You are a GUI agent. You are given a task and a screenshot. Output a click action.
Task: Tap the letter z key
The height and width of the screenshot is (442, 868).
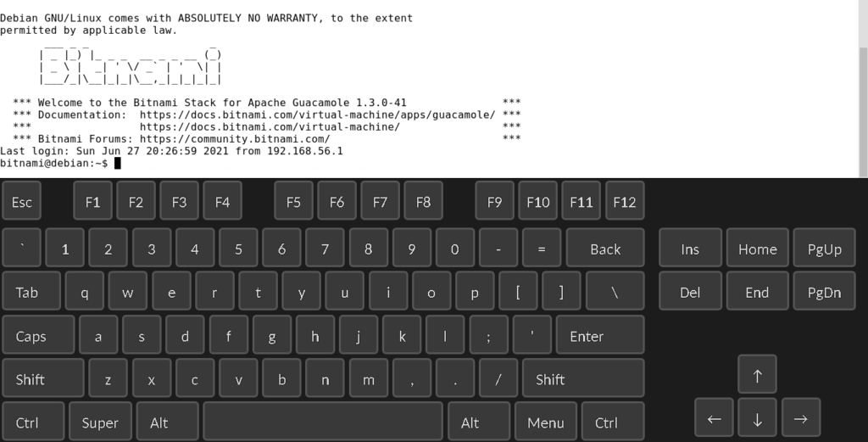click(x=108, y=378)
